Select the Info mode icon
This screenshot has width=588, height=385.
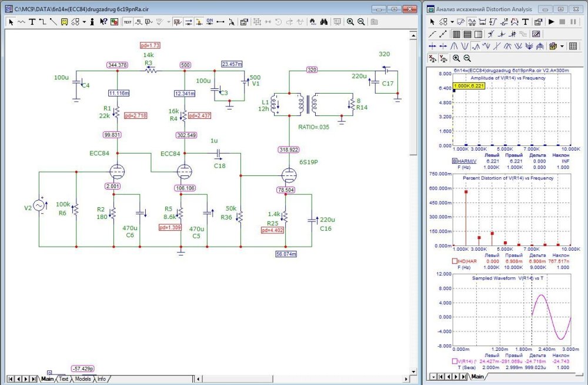(92, 22)
